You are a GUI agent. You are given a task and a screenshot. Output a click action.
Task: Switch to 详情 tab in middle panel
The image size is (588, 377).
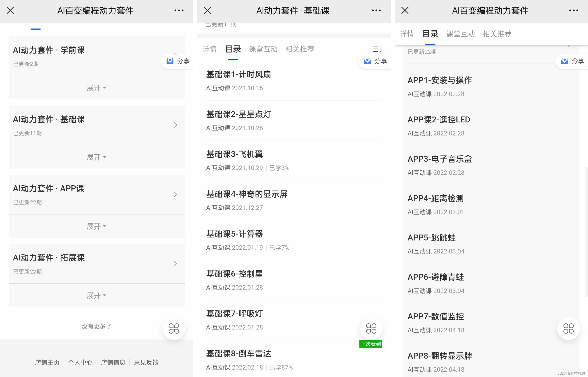(x=210, y=49)
